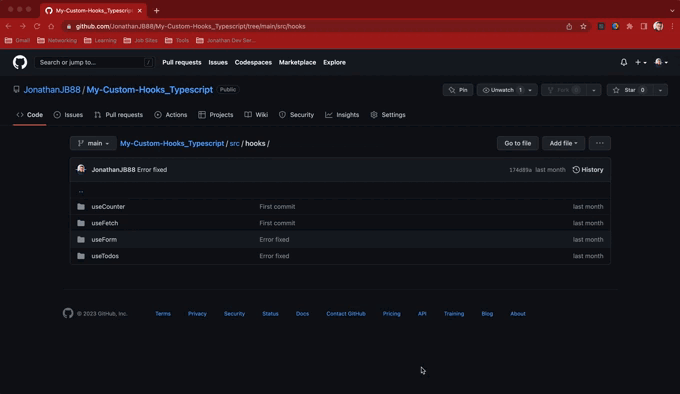Click Codespaces in the top navigation
Screen dimensions: 680x394
[x=253, y=62]
